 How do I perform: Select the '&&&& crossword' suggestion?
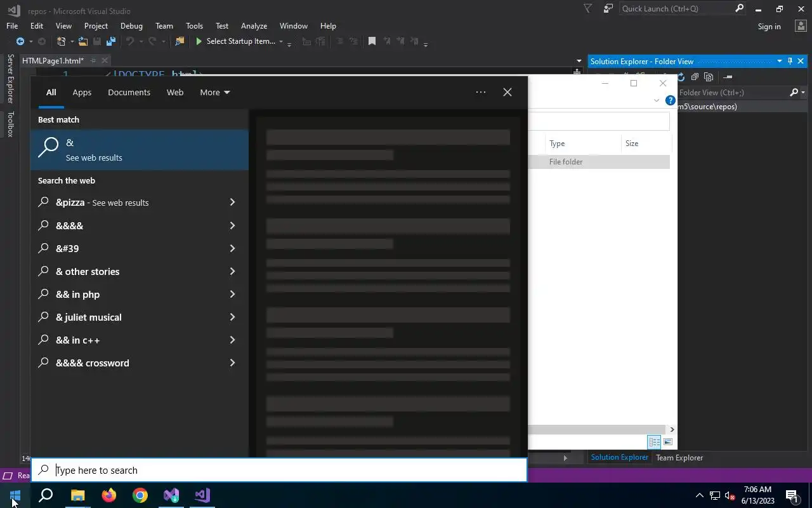click(x=140, y=363)
